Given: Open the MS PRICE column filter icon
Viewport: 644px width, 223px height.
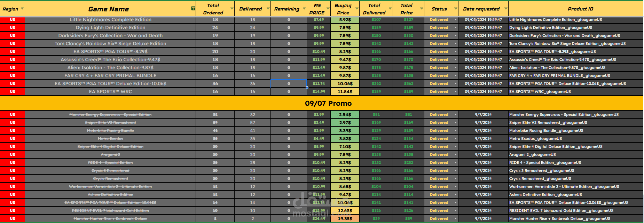Looking at the screenshot, I should pos(328,8).
